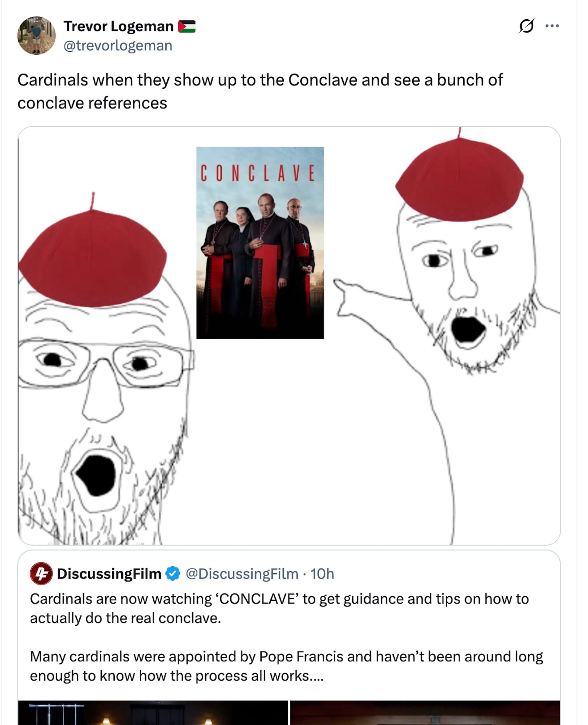Click the Trevor Logeman display name
Screen dimensions: 588x725
tap(119, 27)
